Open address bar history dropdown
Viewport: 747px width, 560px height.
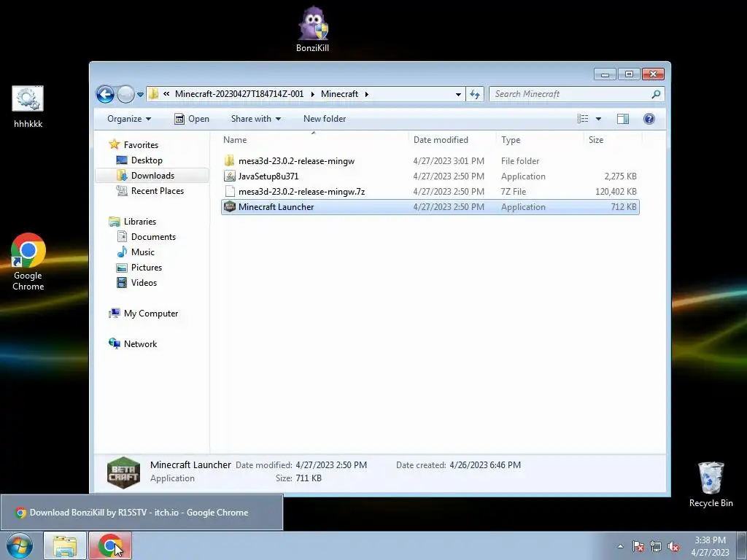pyautogui.click(x=458, y=94)
